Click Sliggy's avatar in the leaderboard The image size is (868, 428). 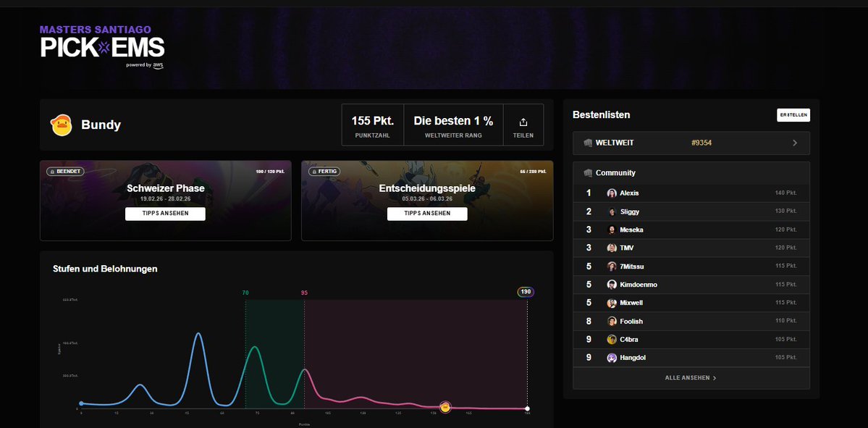pos(612,211)
